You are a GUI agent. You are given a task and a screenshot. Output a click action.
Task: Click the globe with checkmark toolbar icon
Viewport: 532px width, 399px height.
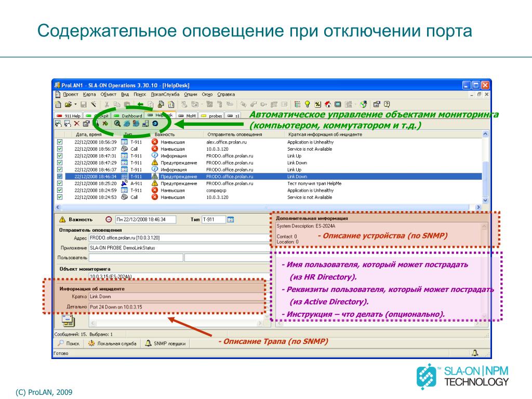coord(364,104)
